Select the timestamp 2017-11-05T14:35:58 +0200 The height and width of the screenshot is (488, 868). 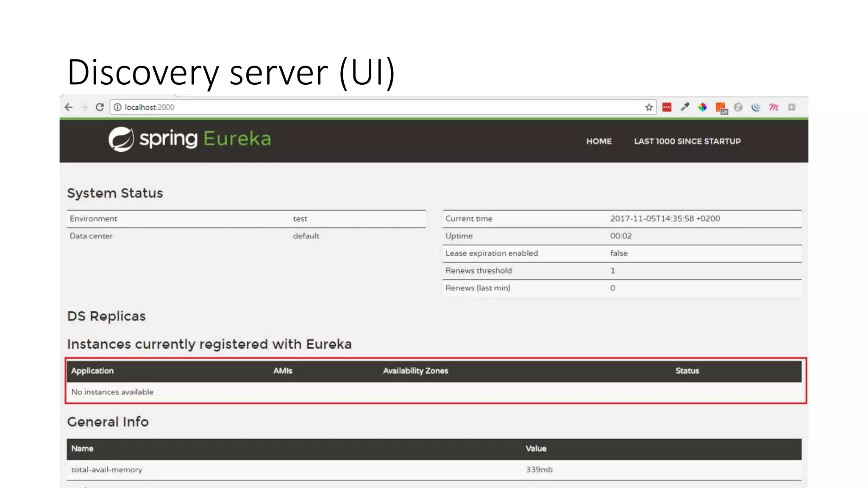(665, 219)
